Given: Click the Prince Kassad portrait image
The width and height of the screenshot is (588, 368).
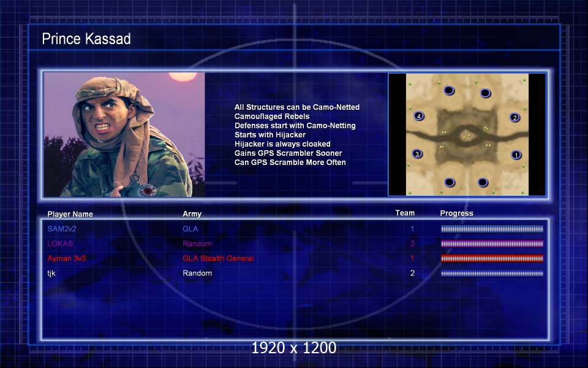Looking at the screenshot, I should click(124, 135).
